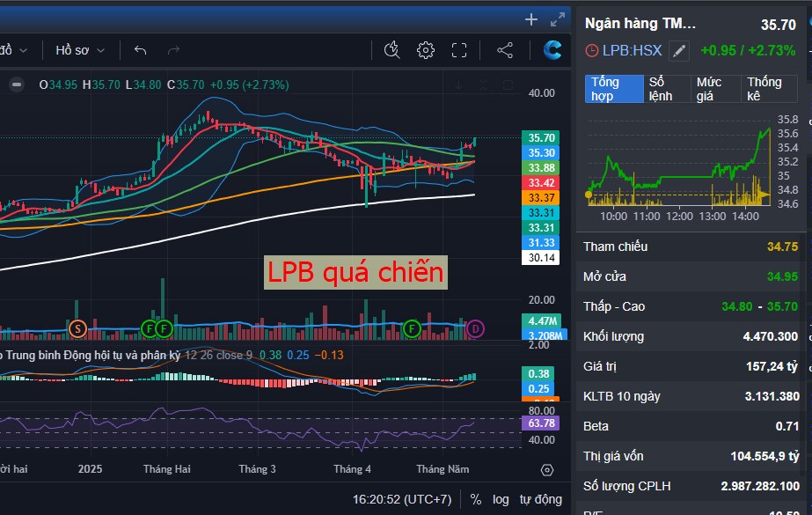Screen dimensions: 812x515
Task: Click the clock icon beside LPB:HSX
Action: click(591, 51)
